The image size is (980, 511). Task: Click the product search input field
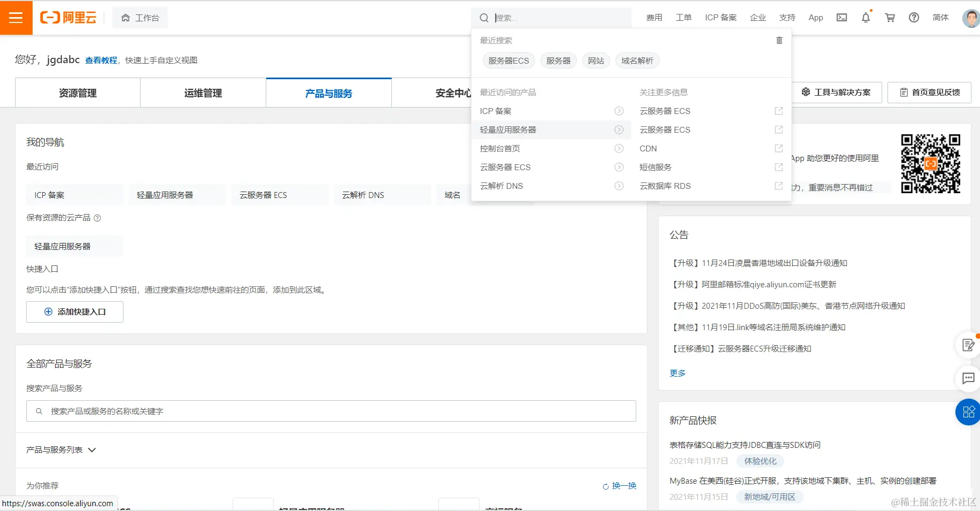(x=331, y=411)
